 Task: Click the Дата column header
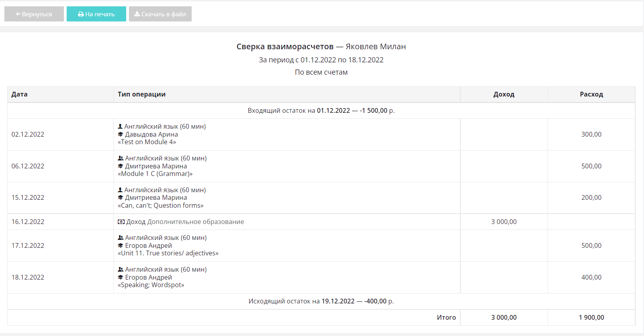tap(19, 94)
